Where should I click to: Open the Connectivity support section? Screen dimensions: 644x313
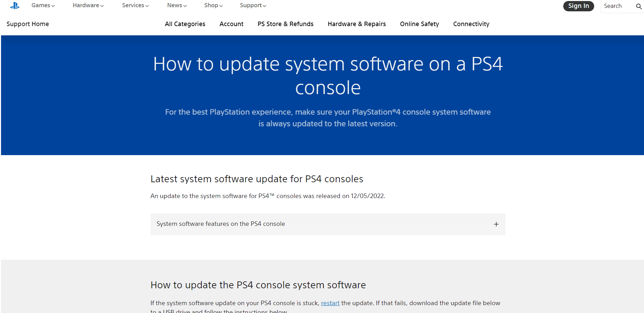click(471, 24)
